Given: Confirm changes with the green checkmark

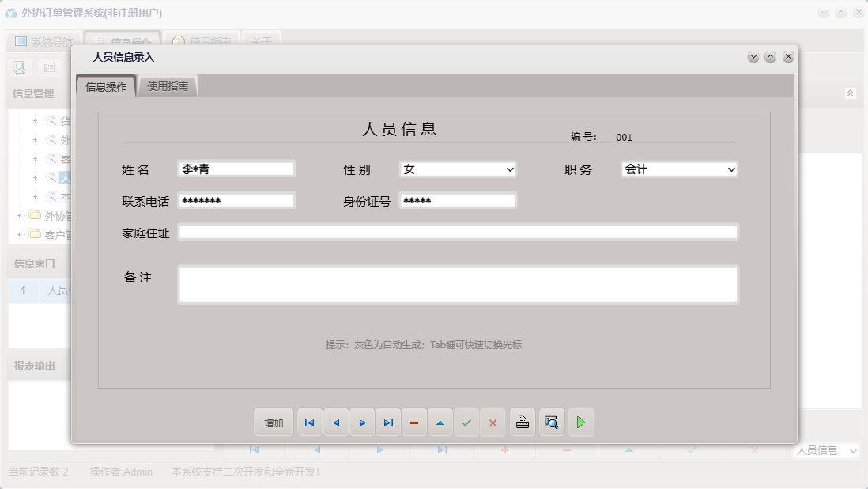Looking at the screenshot, I should point(466,422).
